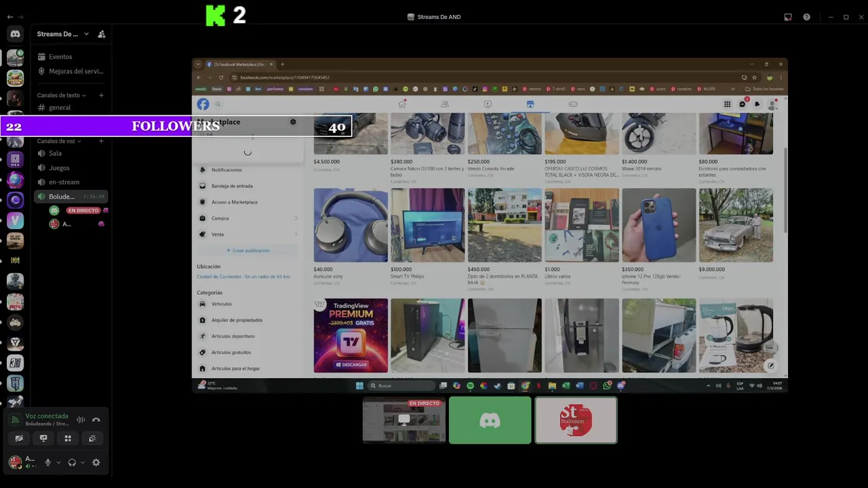
Task: In the stream, expand Venta chevron
Action: pos(296,235)
